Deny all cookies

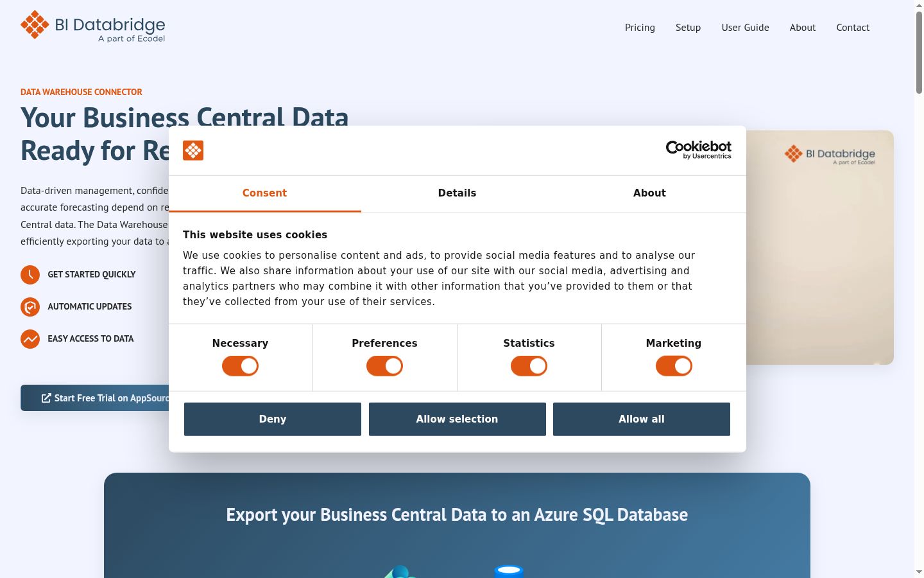[x=273, y=419]
